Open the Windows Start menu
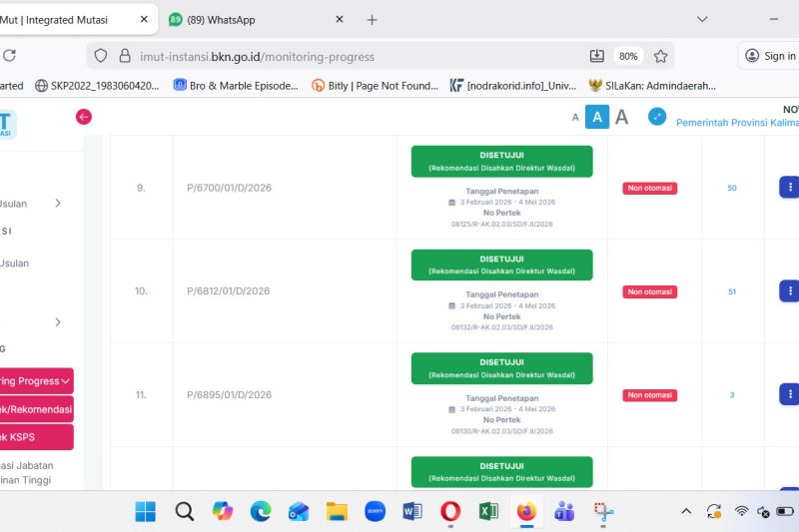 coord(145,512)
